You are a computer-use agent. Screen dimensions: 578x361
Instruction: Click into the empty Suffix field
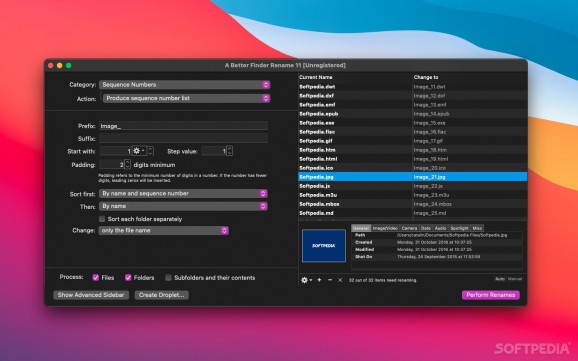point(183,138)
